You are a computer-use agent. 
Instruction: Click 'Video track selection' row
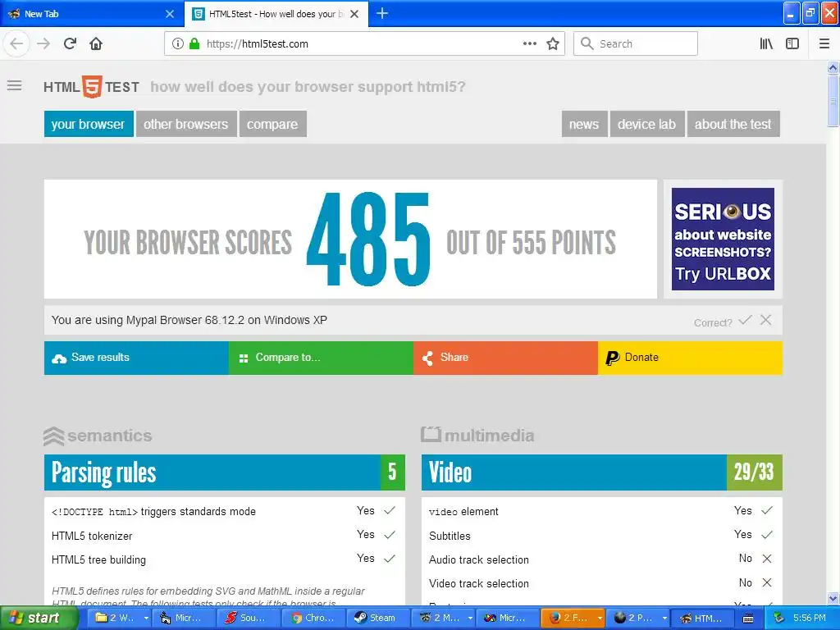coord(601,583)
